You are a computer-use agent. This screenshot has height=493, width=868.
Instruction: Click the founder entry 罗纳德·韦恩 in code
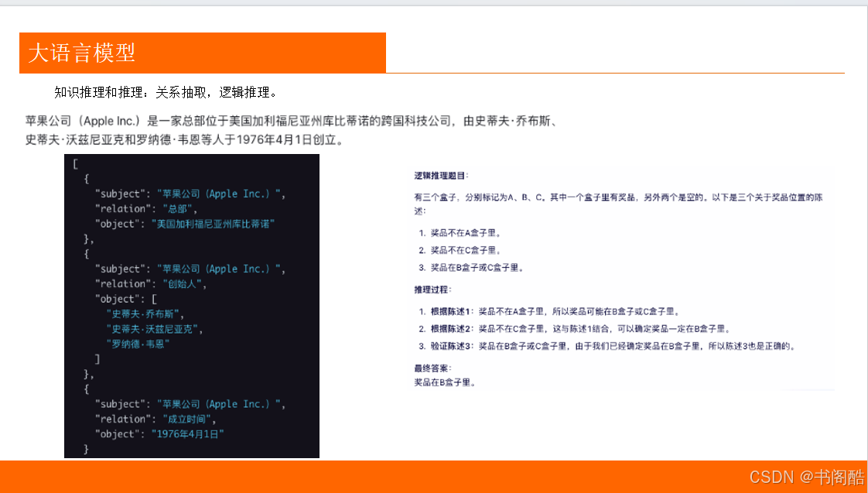click(137, 344)
